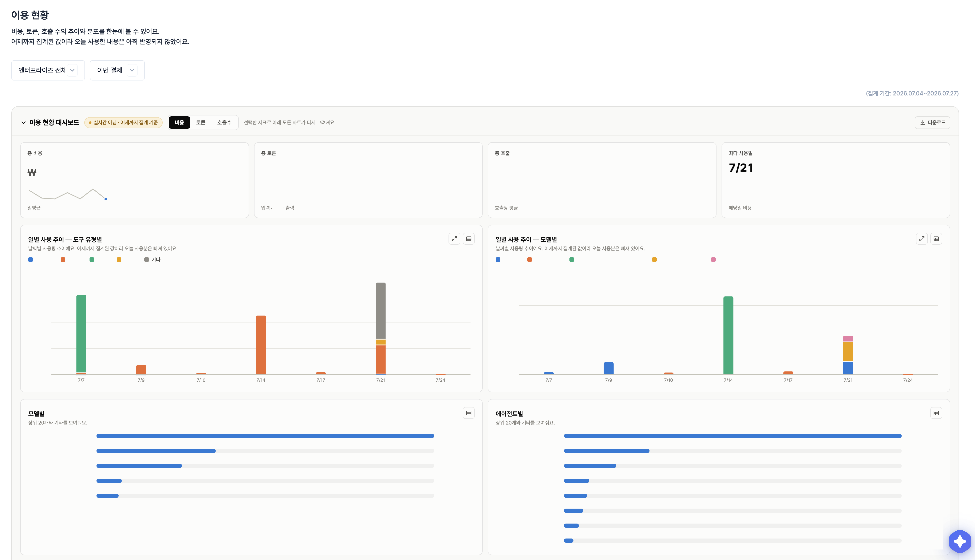Click gray 7/21 bar segment in tool chart

380,311
